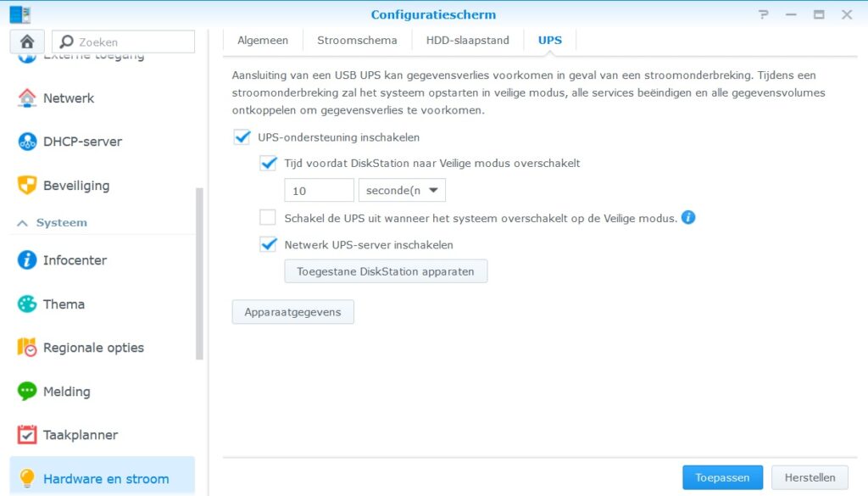Open the Taakplanner calendar icon
This screenshot has height=496, width=868.
[27, 435]
